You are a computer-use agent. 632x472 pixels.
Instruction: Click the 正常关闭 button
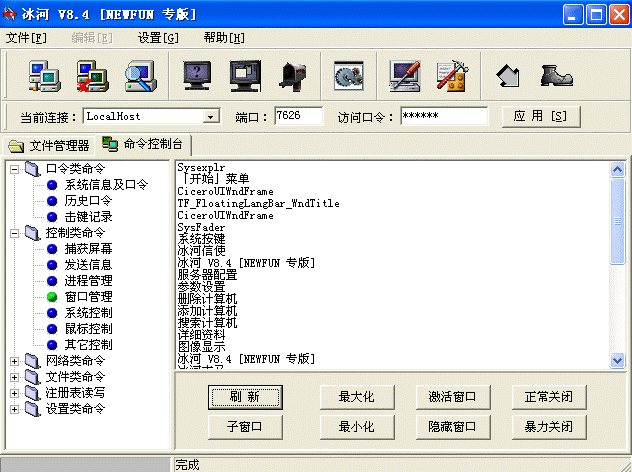[549, 397]
